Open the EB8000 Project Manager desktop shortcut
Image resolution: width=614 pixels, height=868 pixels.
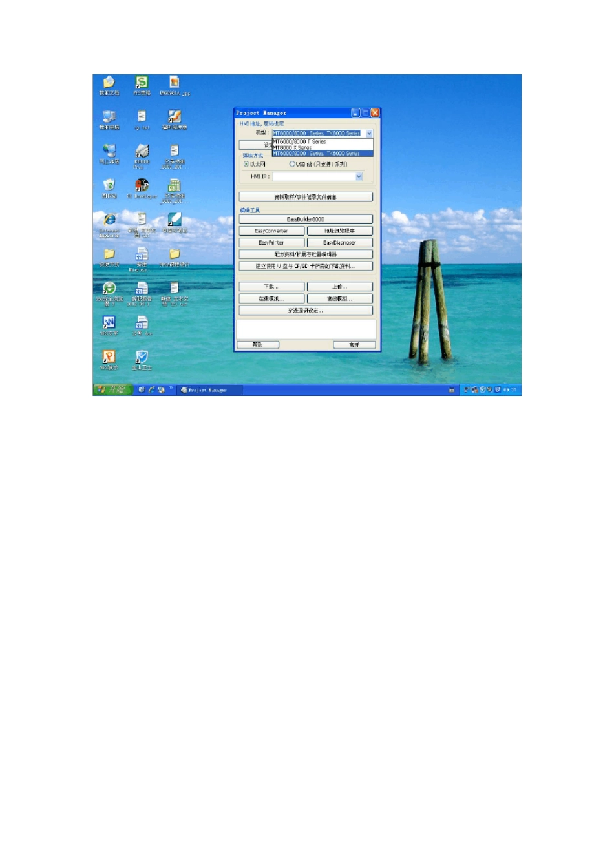[142, 152]
